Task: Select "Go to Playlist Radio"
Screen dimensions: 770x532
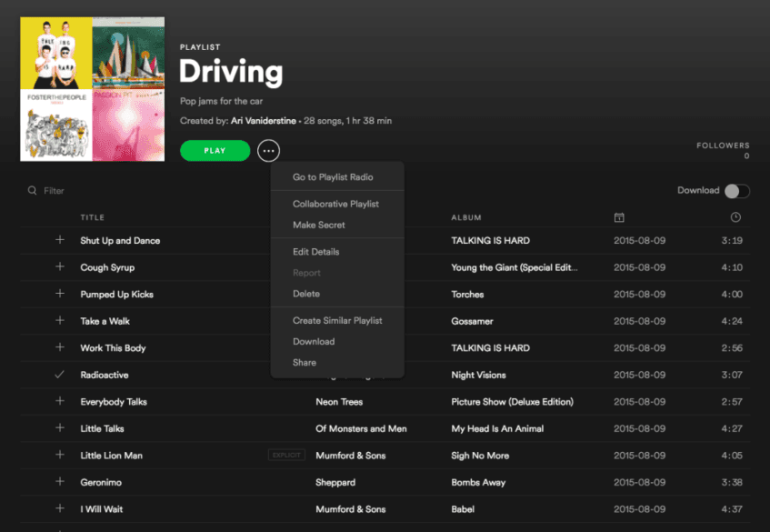Action: [336, 176]
